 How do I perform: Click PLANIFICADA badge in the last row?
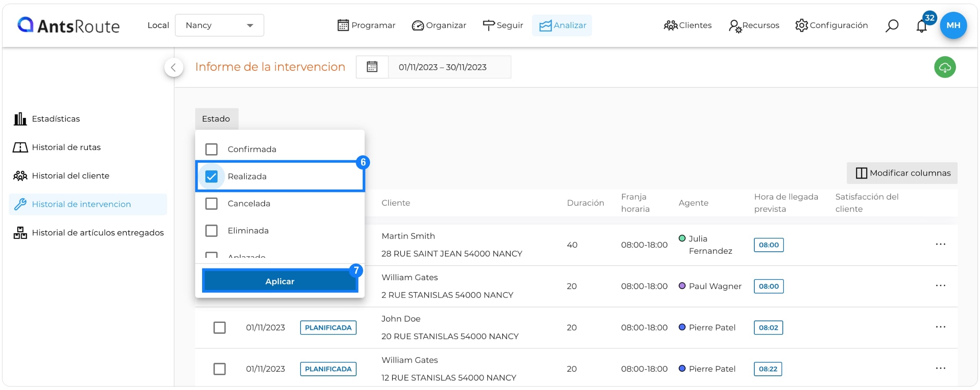pos(328,369)
